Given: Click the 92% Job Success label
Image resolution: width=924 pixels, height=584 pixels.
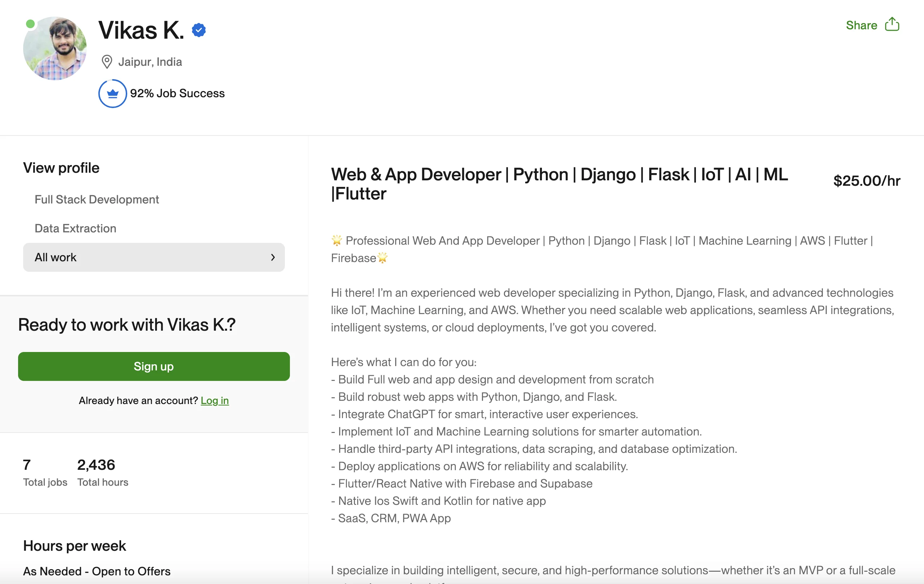Looking at the screenshot, I should click(177, 93).
